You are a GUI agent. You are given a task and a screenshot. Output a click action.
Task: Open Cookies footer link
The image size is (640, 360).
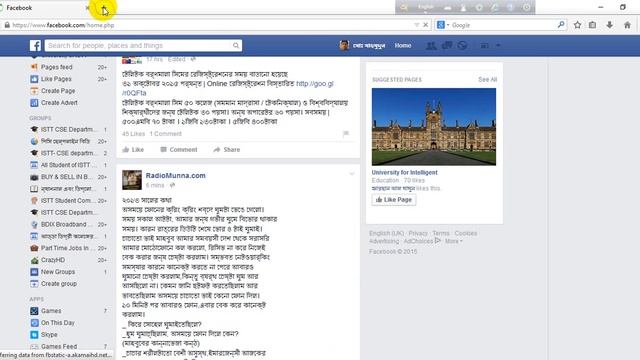point(466,233)
